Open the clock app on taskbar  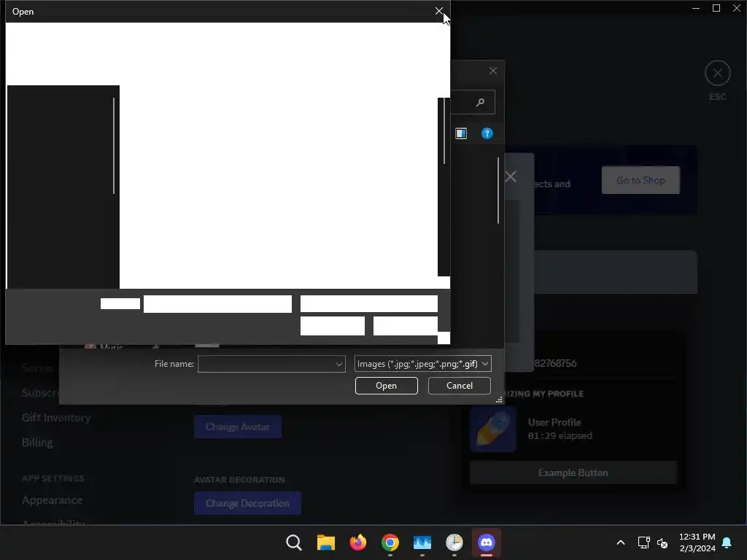(x=454, y=542)
